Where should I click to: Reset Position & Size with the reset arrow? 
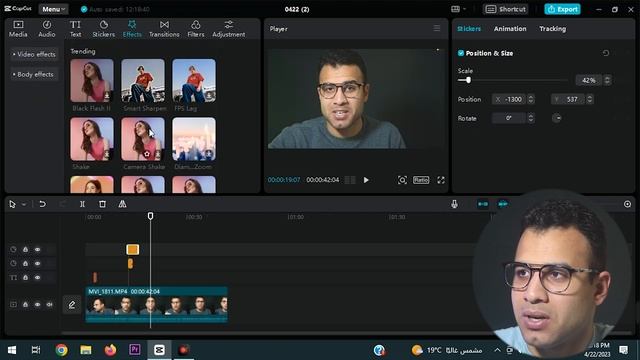pyautogui.click(x=606, y=53)
